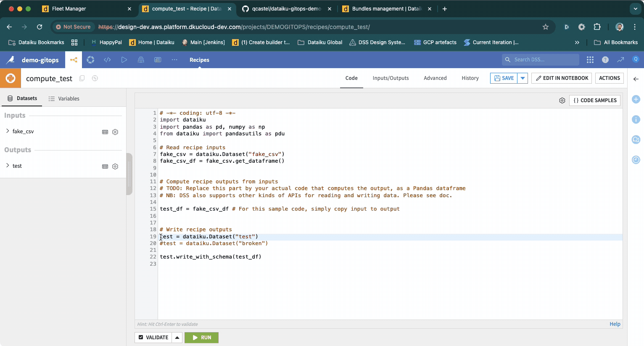
Task: Open the Flow icon in the project nav
Action: (x=74, y=60)
